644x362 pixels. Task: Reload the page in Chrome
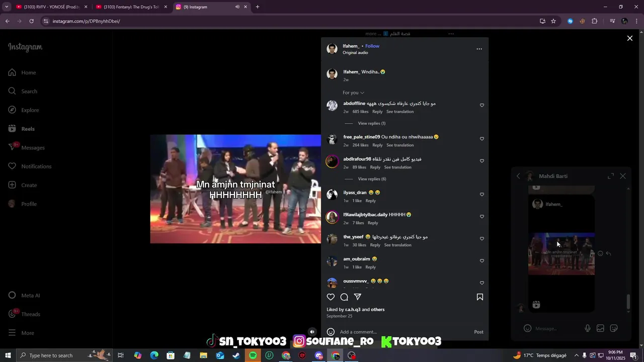pyautogui.click(x=31, y=21)
